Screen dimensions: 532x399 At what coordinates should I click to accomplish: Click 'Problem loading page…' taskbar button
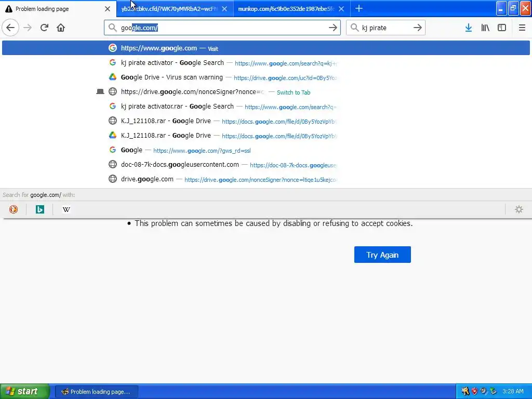(96, 392)
